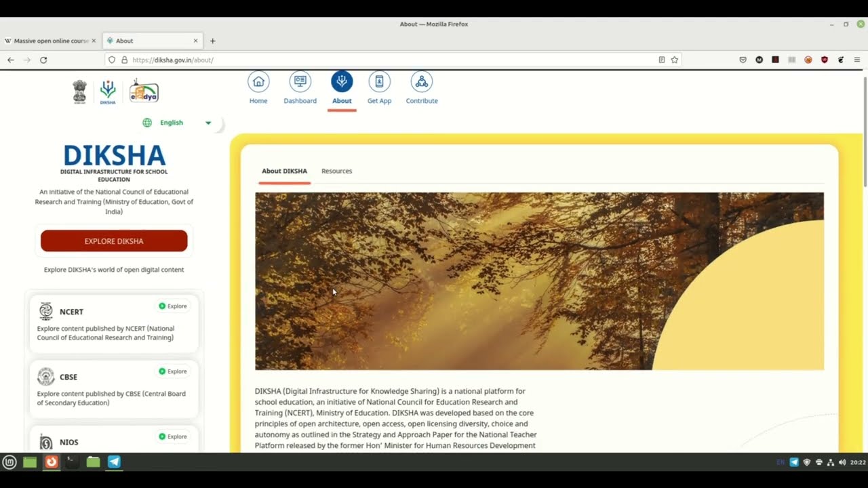Open a new browser tab
Screen dimensions: 868x488
point(212,41)
